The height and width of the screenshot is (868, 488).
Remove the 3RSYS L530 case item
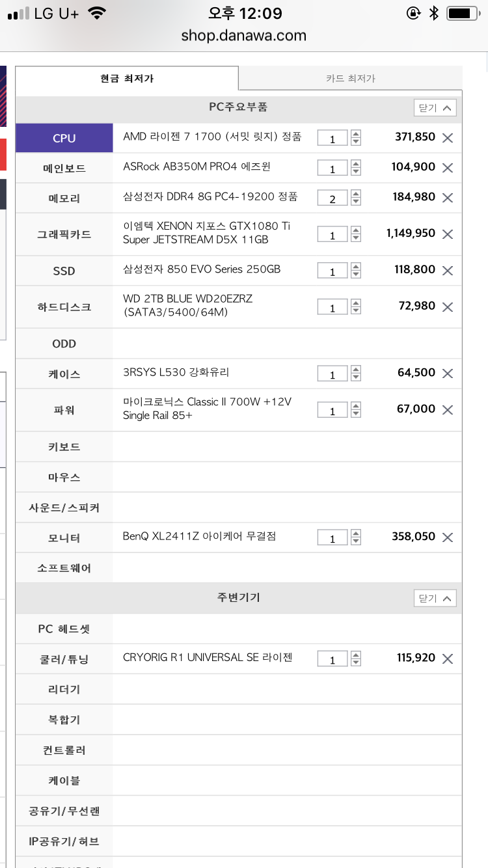(448, 373)
